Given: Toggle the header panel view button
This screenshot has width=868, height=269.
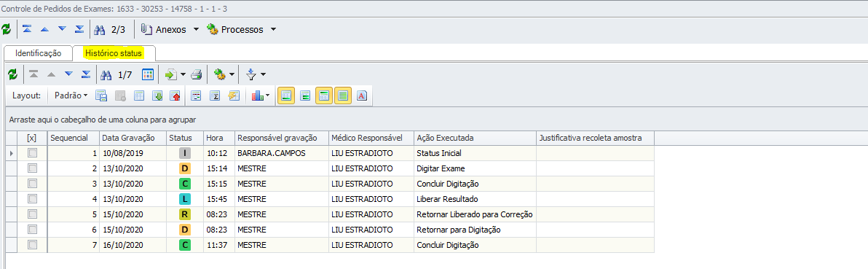Looking at the screenshot, I should point(324,96).
